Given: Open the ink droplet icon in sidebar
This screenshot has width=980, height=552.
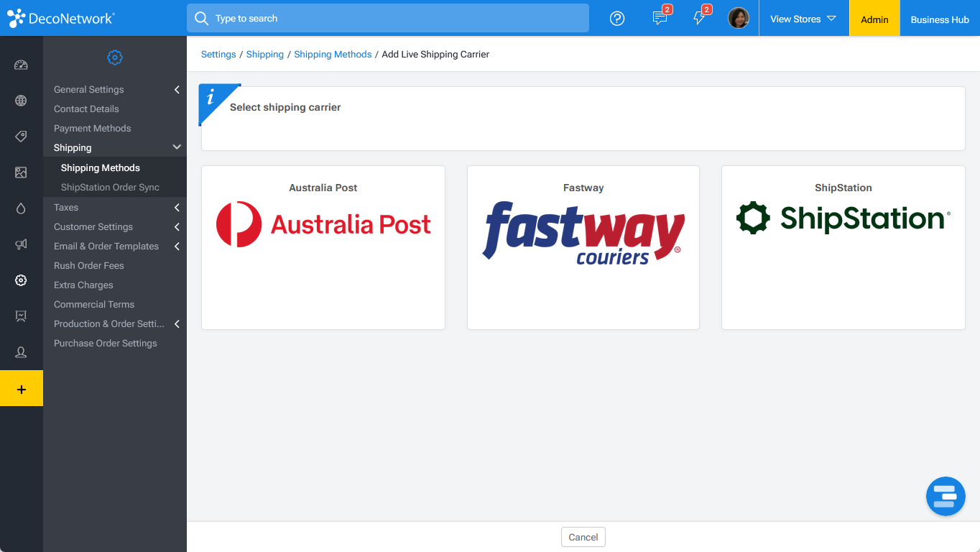Looking at the screenshot, I should tap(21, 208).
